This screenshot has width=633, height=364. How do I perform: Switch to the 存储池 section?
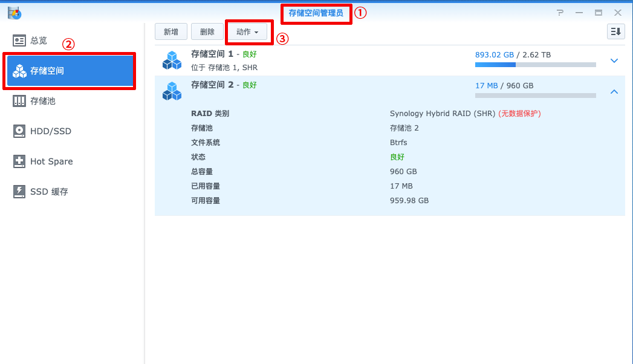pos(43,101)
